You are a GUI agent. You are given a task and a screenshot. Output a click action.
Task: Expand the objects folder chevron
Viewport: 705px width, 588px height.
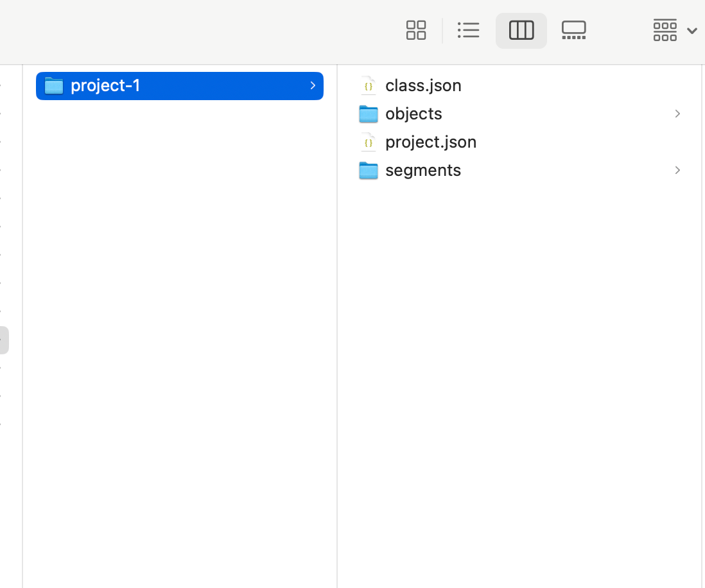tap(677, 114)
